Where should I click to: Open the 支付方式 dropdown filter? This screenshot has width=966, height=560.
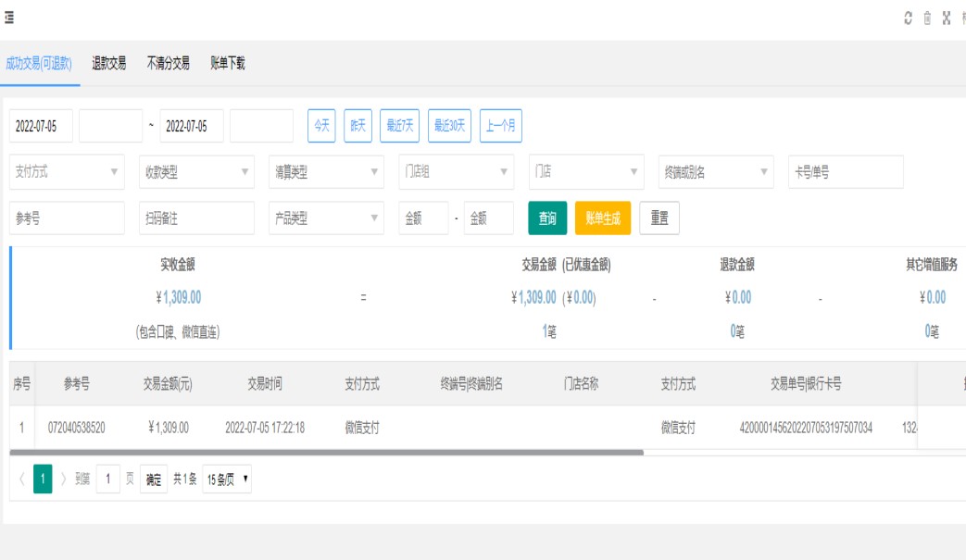click(x=67, y=172)
